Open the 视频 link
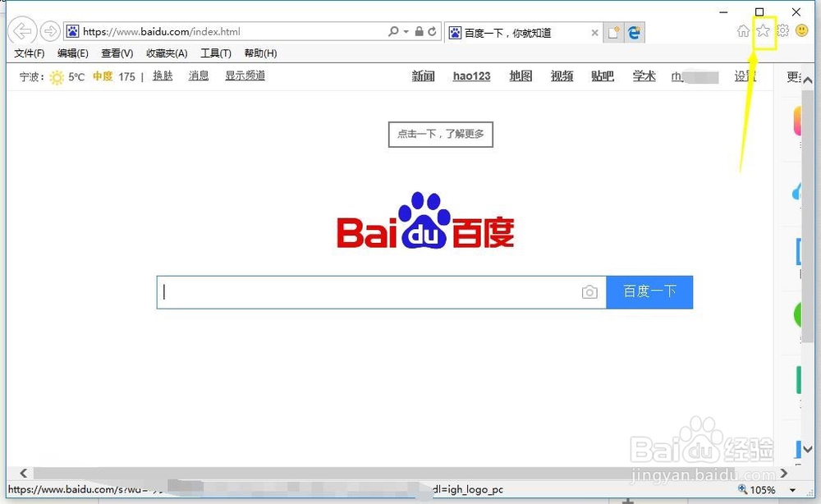Image resolution: width=821 pixels, height=504 pixels. 562,76
